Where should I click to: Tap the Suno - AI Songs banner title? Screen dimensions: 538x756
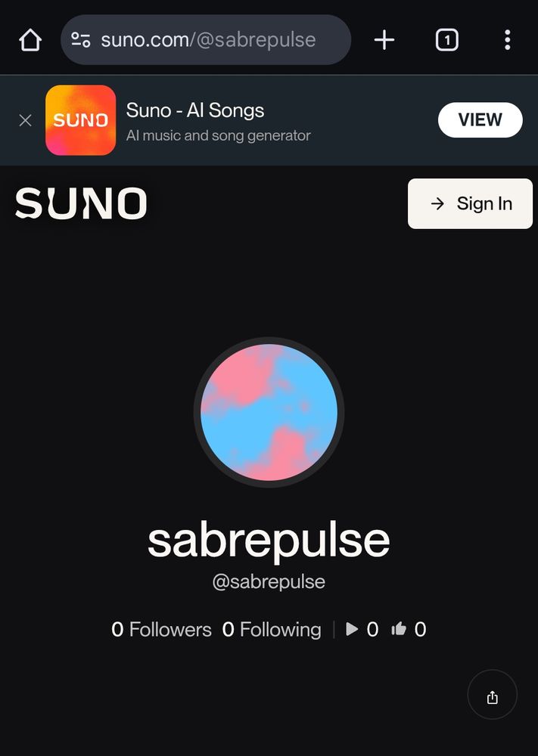pos(195,110)
